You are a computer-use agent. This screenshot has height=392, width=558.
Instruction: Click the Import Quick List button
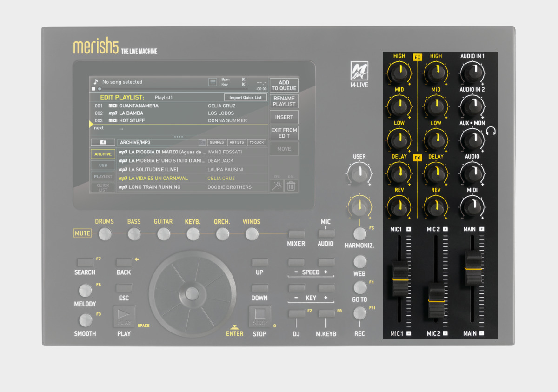pos(245,98)
